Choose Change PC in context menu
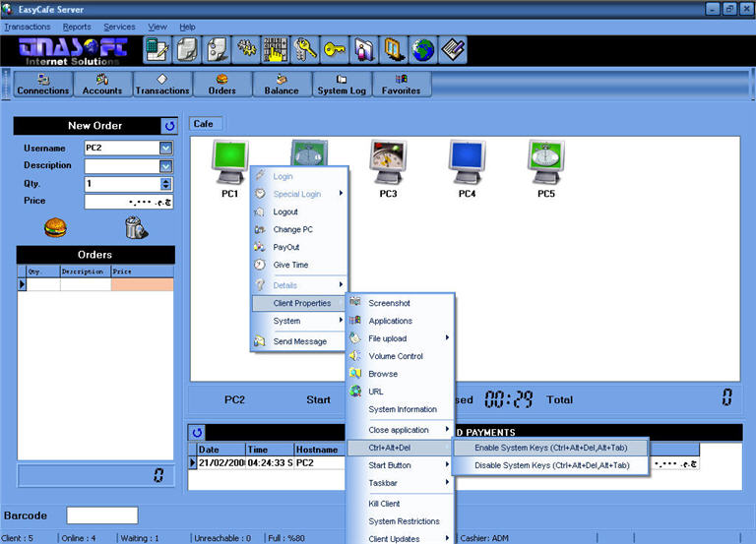Screen dimensions: 756x544 point(298,229)
